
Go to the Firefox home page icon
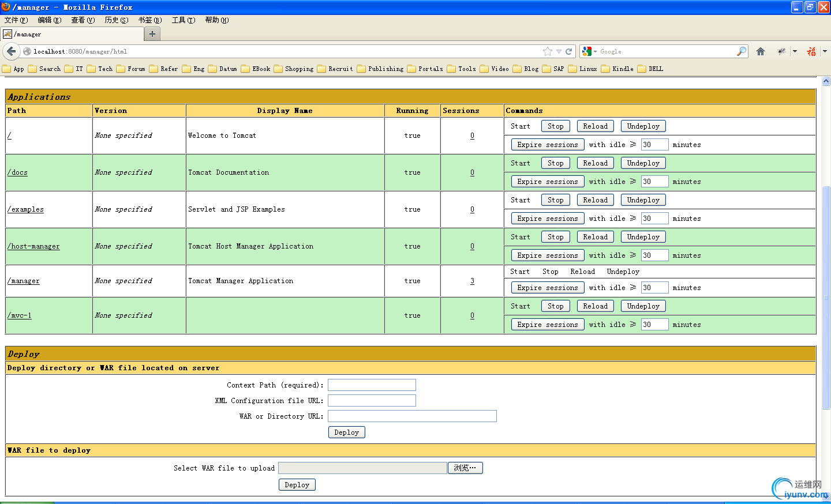click(761, 51)
